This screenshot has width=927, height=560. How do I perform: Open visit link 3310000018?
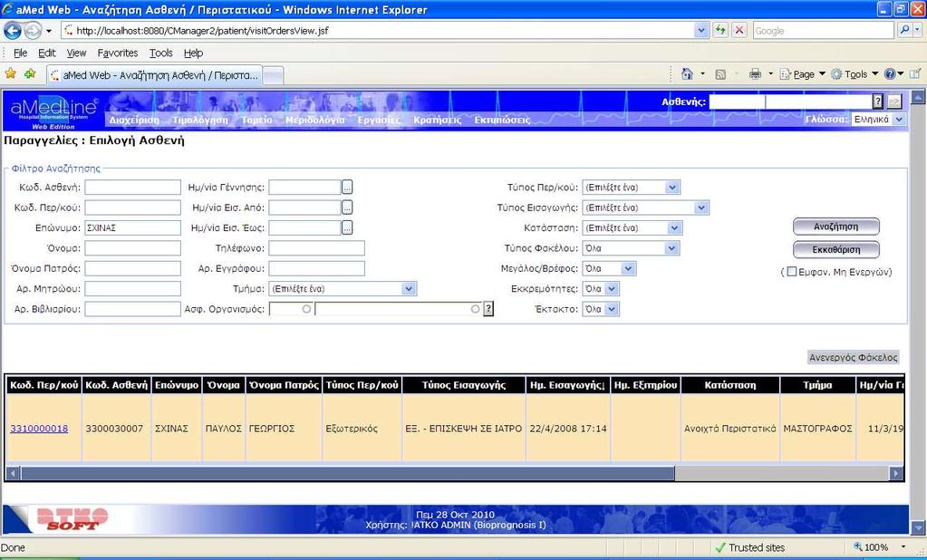[39, 428]
